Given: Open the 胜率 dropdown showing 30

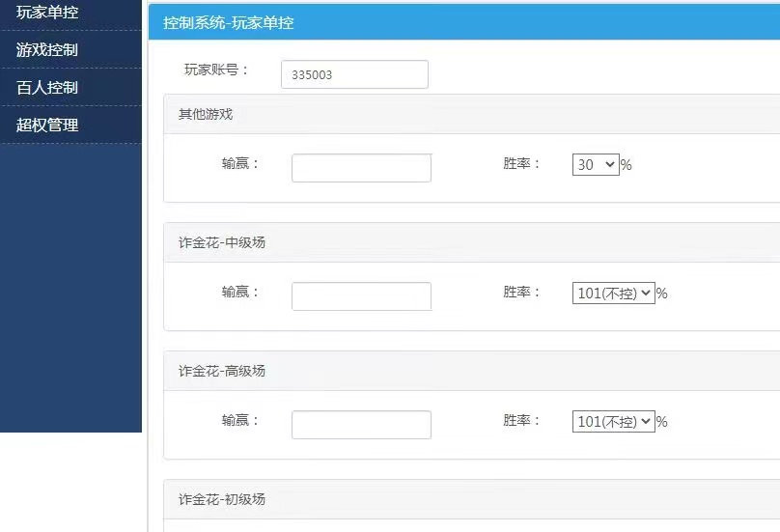Looking at the screenshot, I should [x=596, y=165].
